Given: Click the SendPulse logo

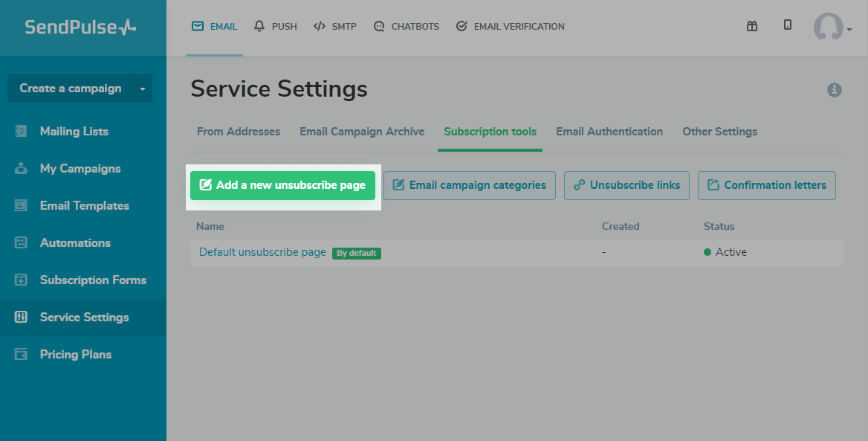Looking at the screenshot, I should 80,28.
